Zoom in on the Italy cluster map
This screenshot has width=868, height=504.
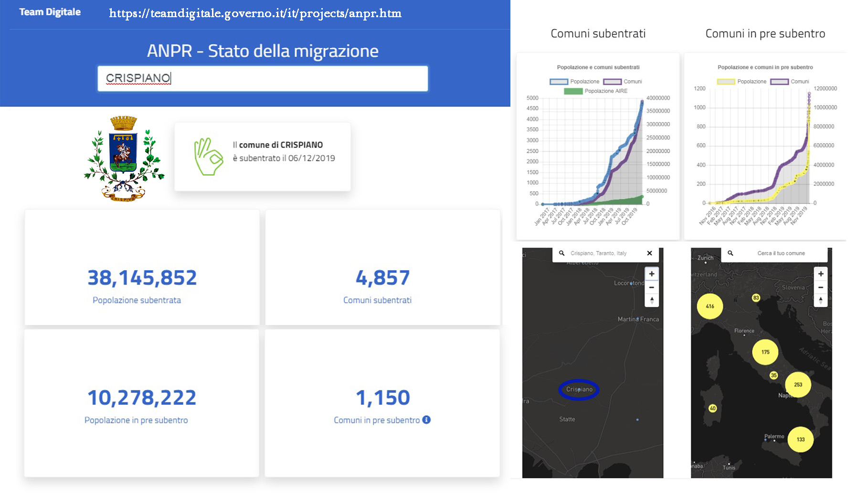click(820, 274)
